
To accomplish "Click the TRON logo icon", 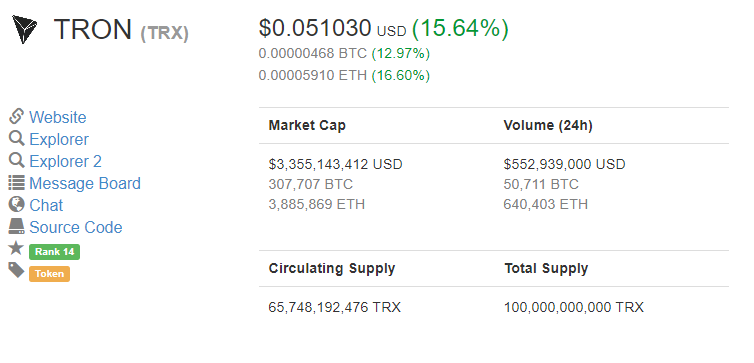I will [25, 29].
